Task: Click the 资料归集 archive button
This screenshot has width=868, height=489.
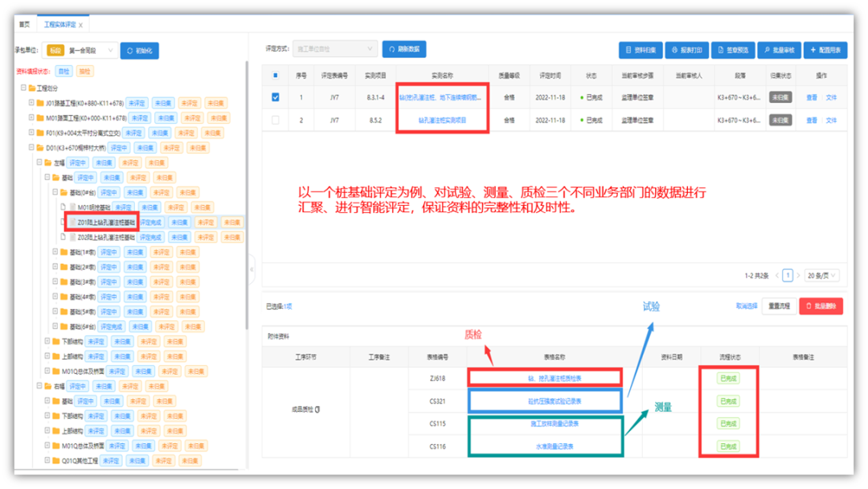Action: click(x=641, y=50)
